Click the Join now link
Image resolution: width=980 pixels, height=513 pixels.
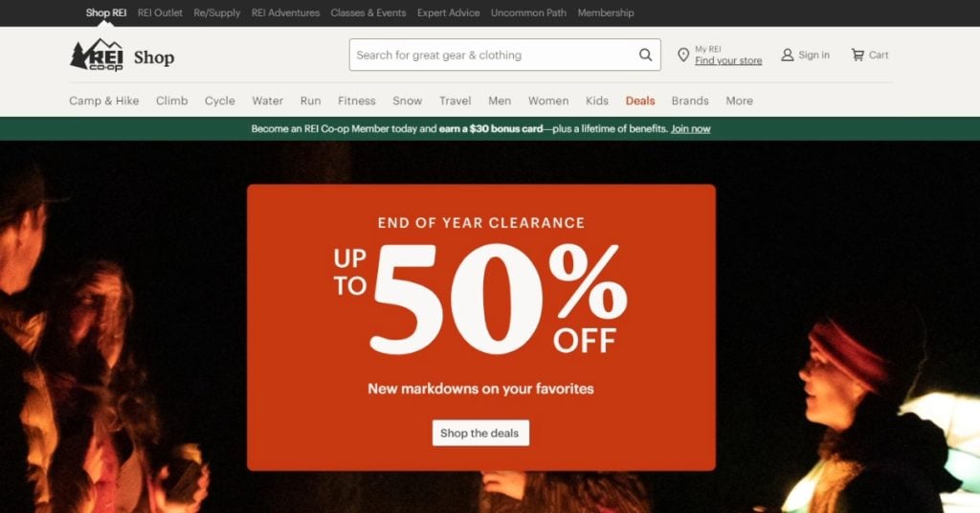coord(691,128)
